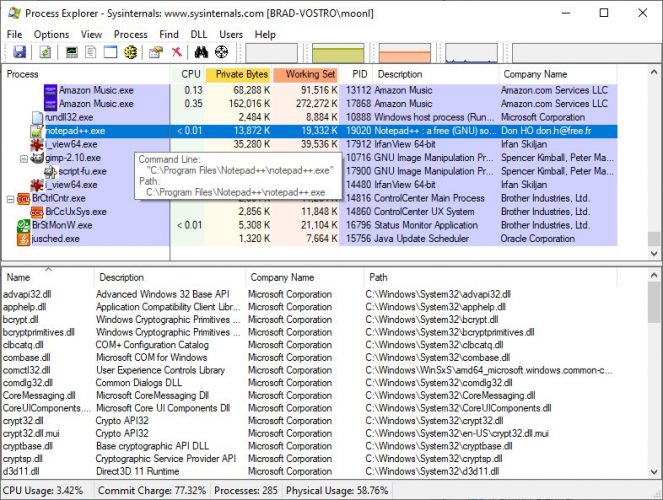
Task: Sort processes by the Company Name header
Action: [558, 74]
